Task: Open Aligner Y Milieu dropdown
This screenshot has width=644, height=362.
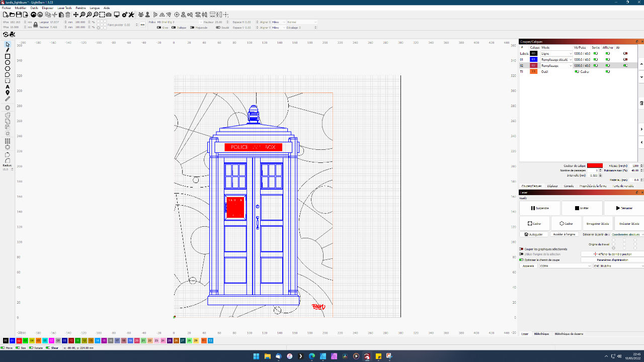Action: 278,28
